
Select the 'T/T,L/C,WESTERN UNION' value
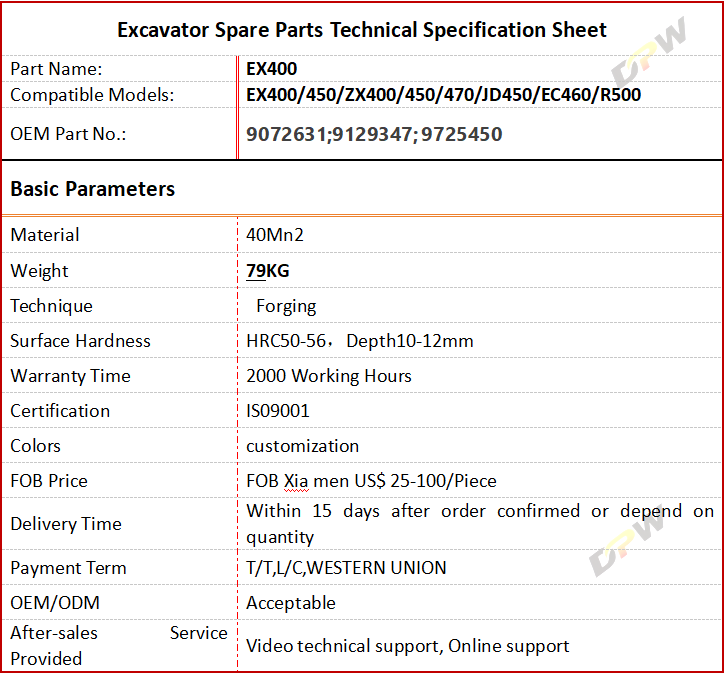pyautogui.click(x=346, y=568)
